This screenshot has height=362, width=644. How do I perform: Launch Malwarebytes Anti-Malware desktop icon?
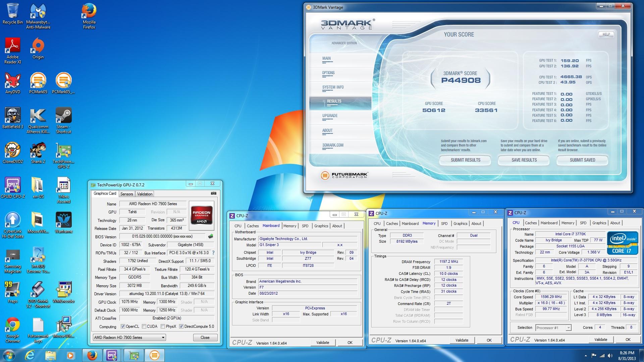click(38, 16)
